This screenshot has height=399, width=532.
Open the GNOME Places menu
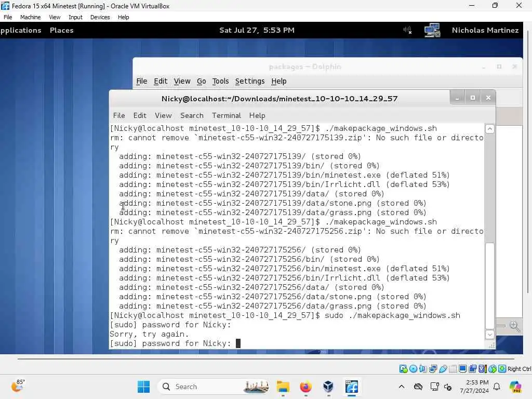62,30
